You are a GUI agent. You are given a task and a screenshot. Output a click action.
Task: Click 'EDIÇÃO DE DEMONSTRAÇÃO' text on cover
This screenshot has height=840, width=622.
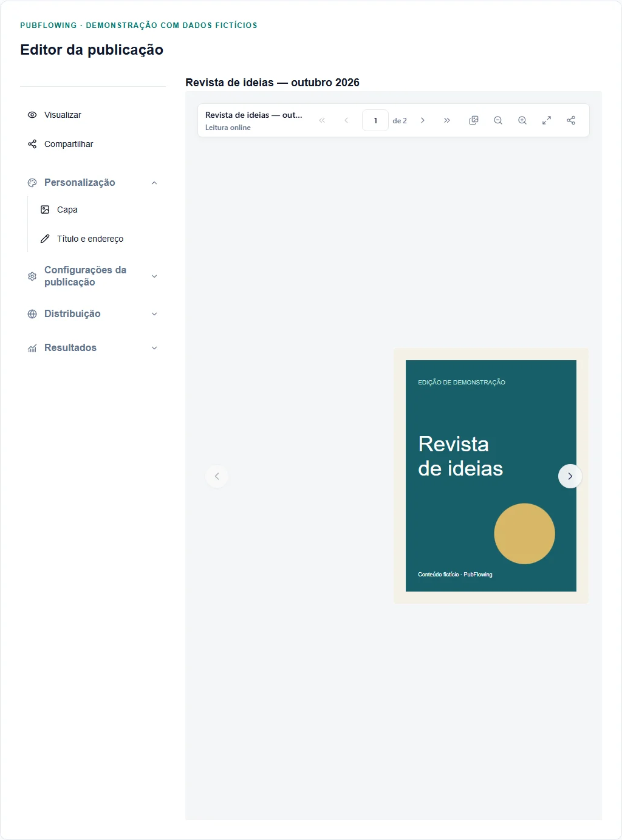462,383
